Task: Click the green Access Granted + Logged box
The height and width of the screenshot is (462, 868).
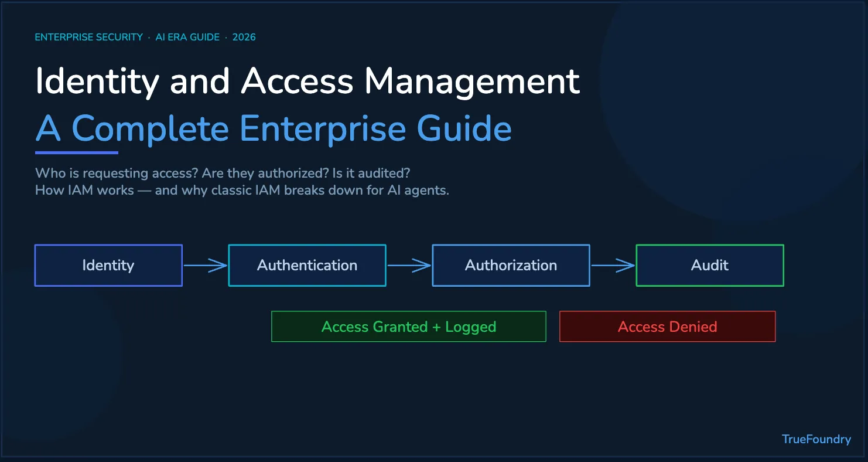Action: 409,327
